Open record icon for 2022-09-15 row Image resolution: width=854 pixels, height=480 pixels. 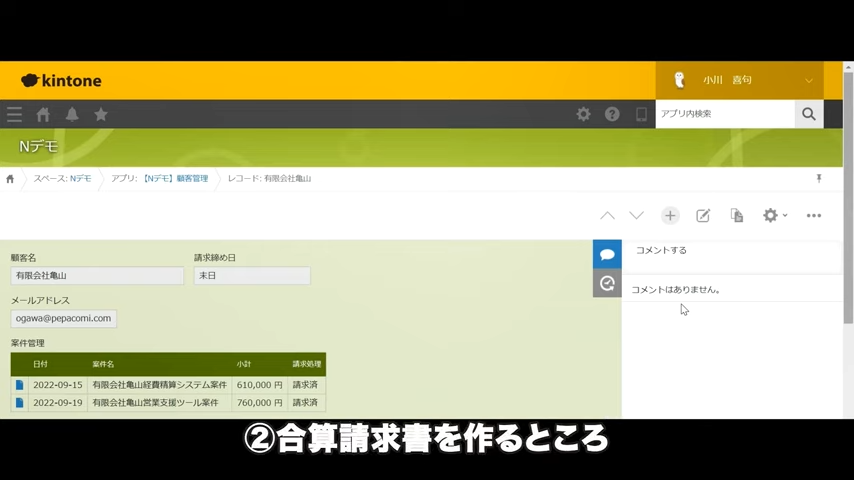20,385
